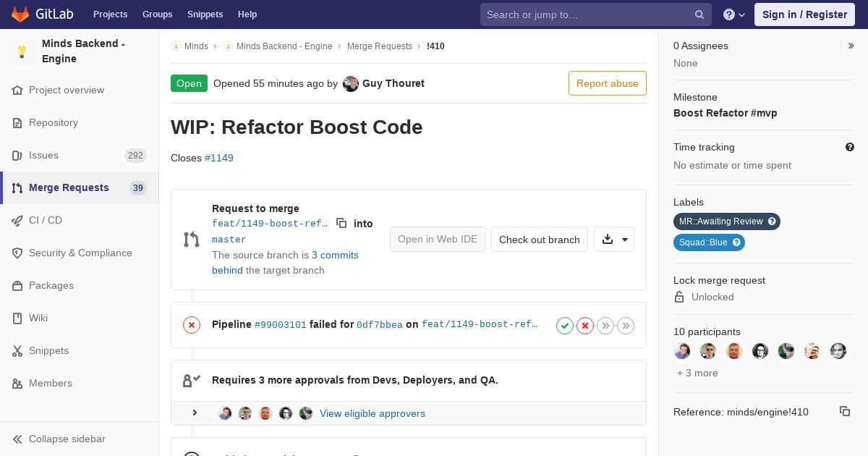The image size is (868, 456).
Task: Open the Groups menu
Action: [x=157, y=14]
